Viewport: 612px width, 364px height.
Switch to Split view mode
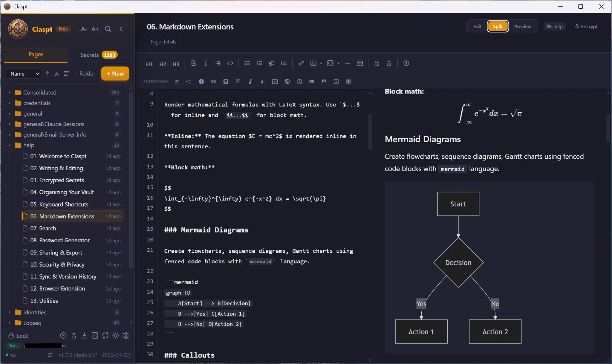498,27
